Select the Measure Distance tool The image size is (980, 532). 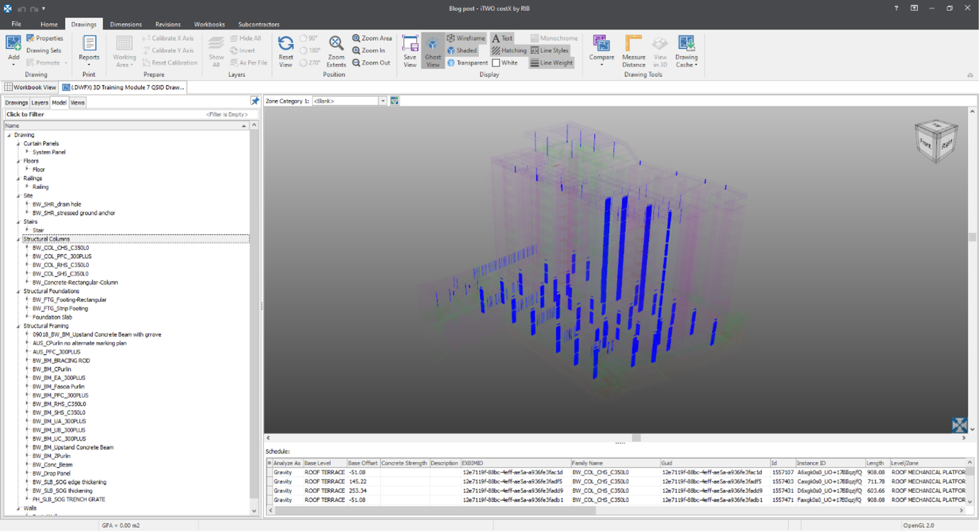coord(633,44)
